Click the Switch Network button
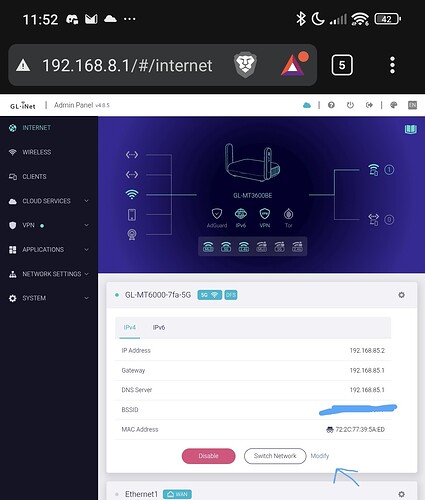This screenshot has height=500, width=425. click(275, 456)
